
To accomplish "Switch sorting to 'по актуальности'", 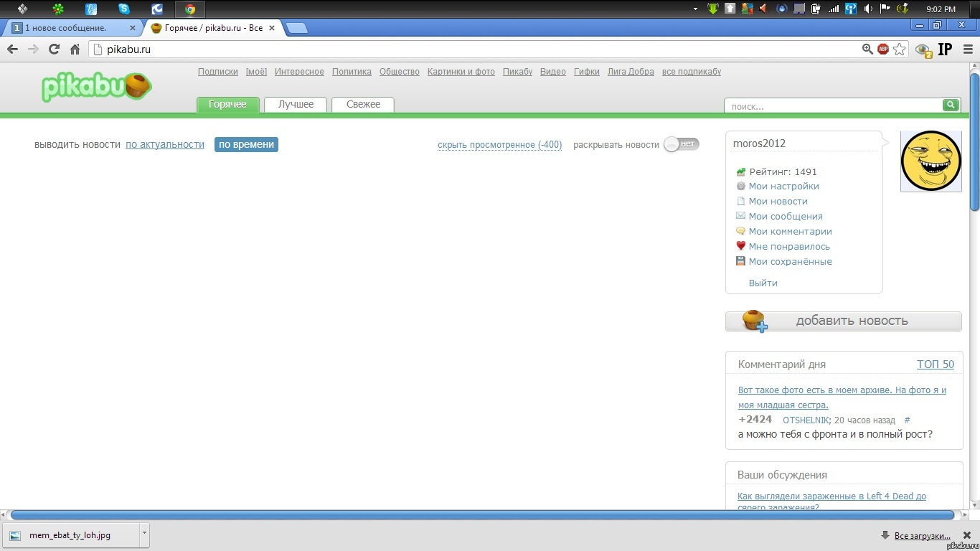I will (165, 144).
